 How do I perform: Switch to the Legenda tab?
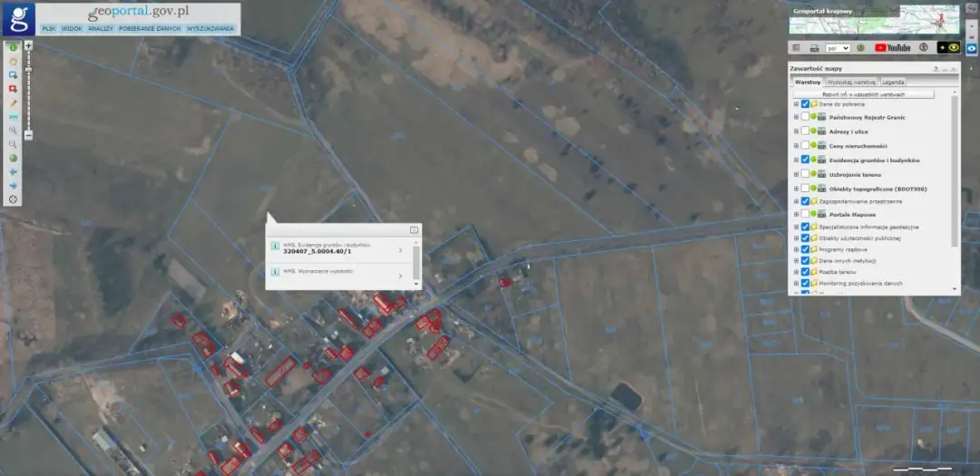tap(893, 82)
